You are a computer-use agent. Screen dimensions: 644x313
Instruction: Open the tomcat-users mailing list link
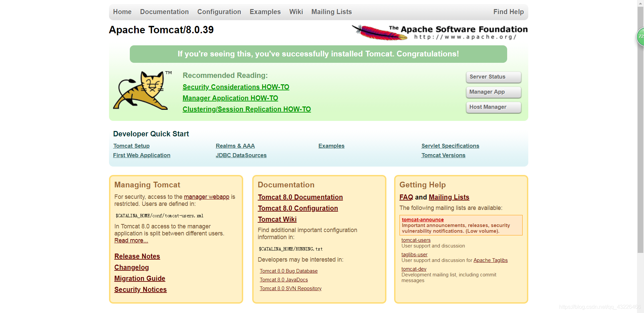416,240
